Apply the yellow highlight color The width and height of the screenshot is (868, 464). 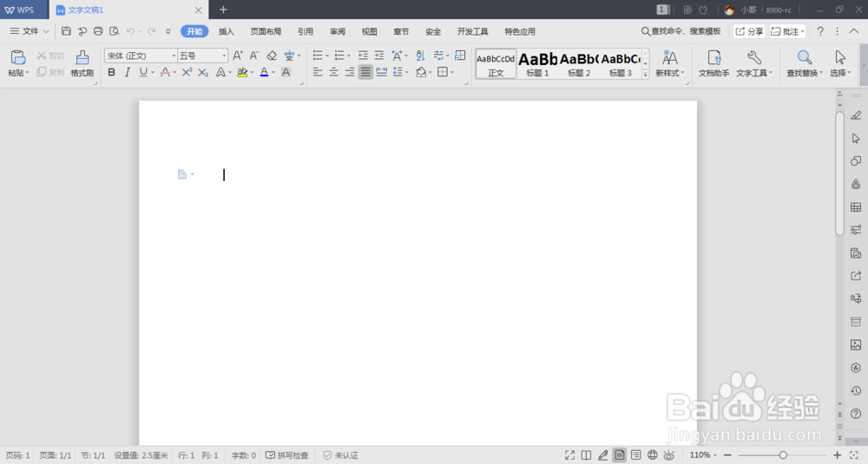tap(242, 73)
